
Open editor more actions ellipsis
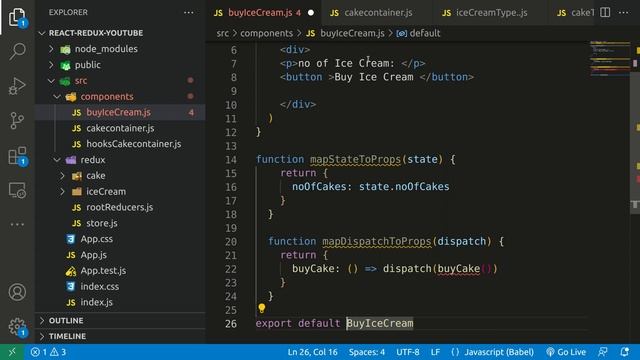(x=624, y=13)
